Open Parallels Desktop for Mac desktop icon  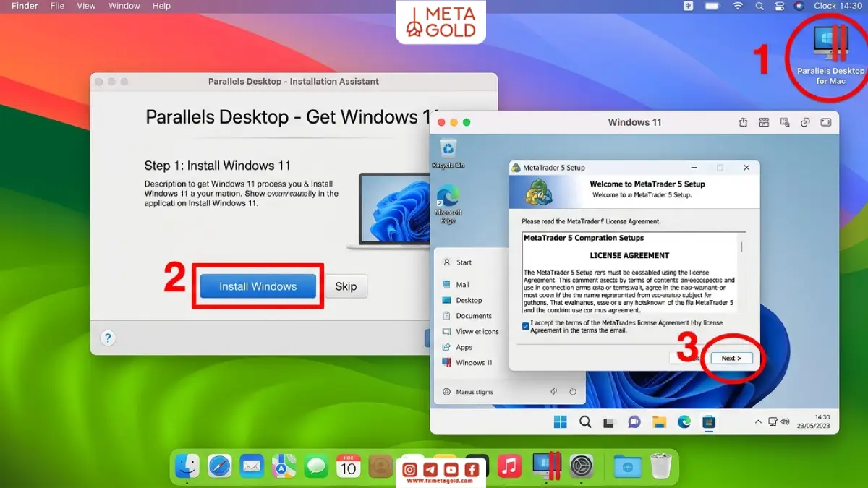[x=830, y=54]
